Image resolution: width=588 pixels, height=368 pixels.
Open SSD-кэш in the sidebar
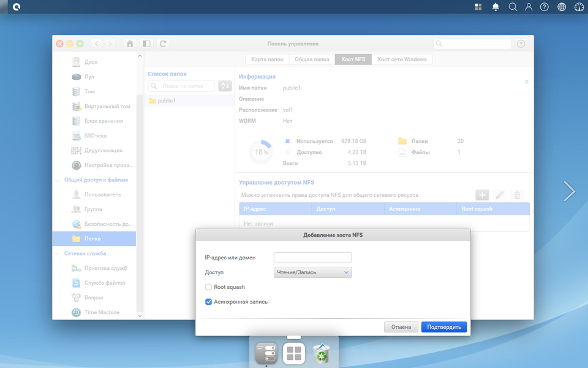click(94, 136)
